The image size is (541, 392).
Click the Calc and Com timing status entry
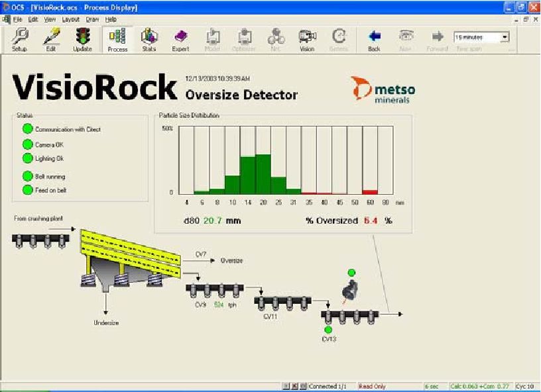click(479, 387)
